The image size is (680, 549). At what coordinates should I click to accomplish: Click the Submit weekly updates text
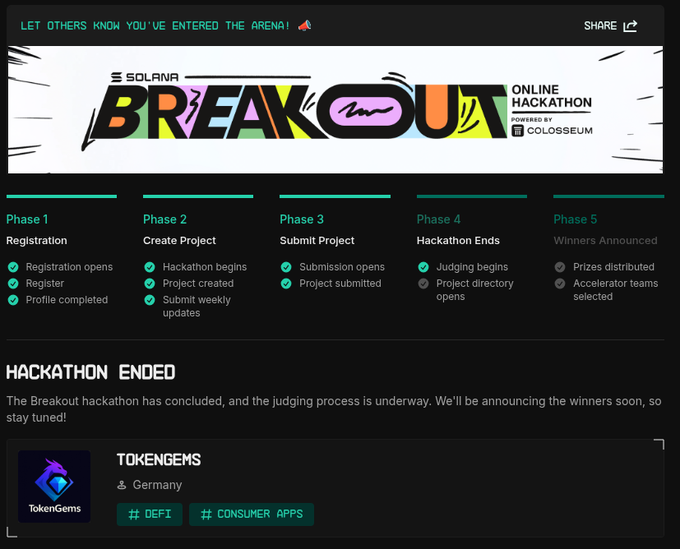coord(196,307)
